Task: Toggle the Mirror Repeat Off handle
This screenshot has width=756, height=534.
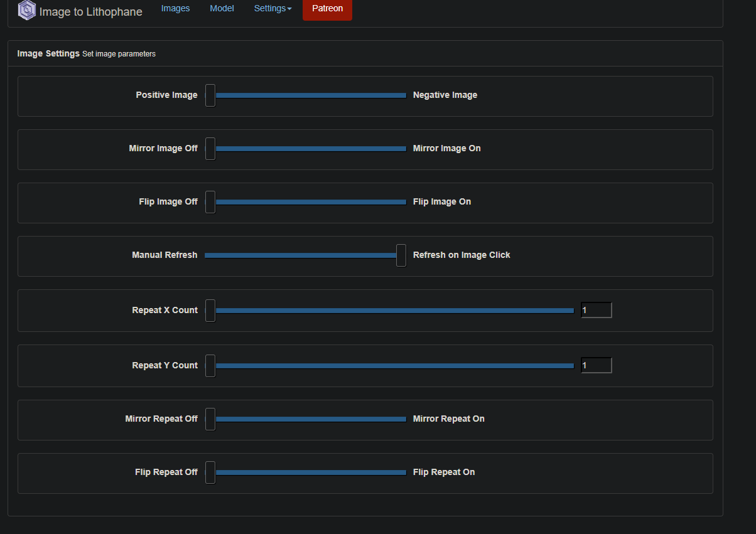Action: click(x=210, y=419)
